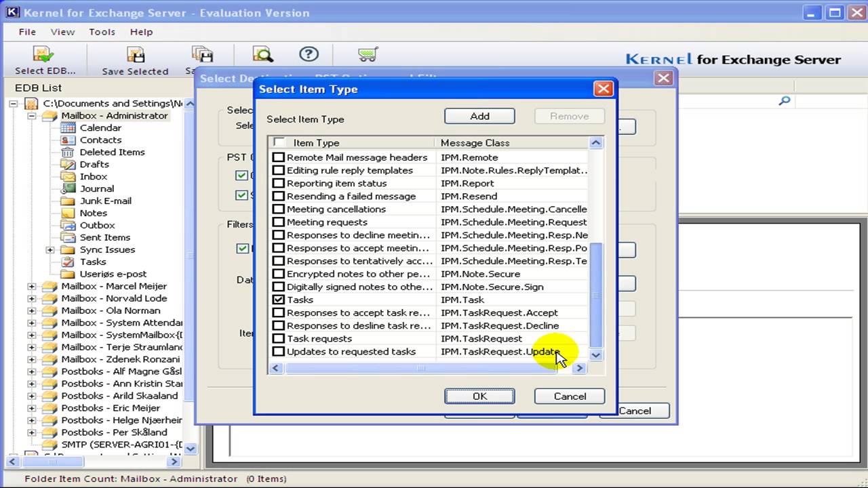Check Updates to requested tasks checkbox

coord(279,351)
